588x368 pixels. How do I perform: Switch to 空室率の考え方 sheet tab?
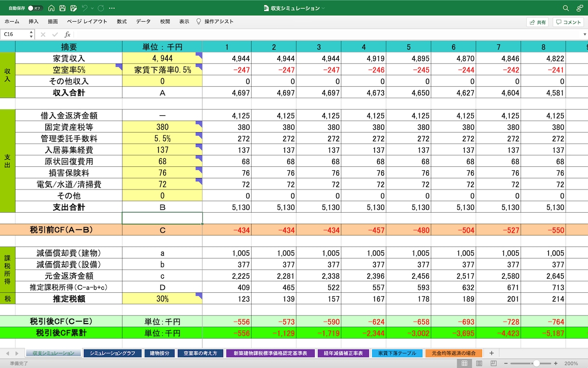(200, 353)
